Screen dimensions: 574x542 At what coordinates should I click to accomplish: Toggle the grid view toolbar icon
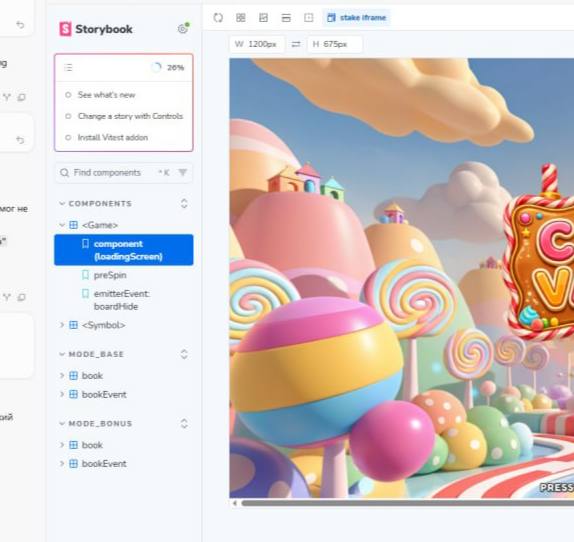241,18
